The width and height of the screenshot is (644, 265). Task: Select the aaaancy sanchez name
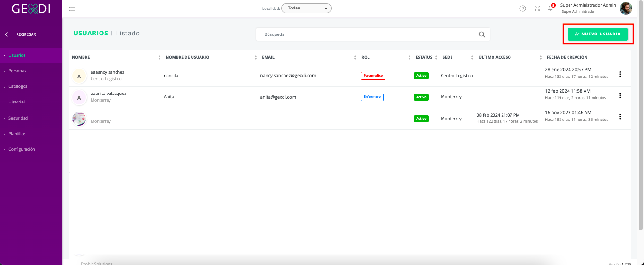pos(108,72)
